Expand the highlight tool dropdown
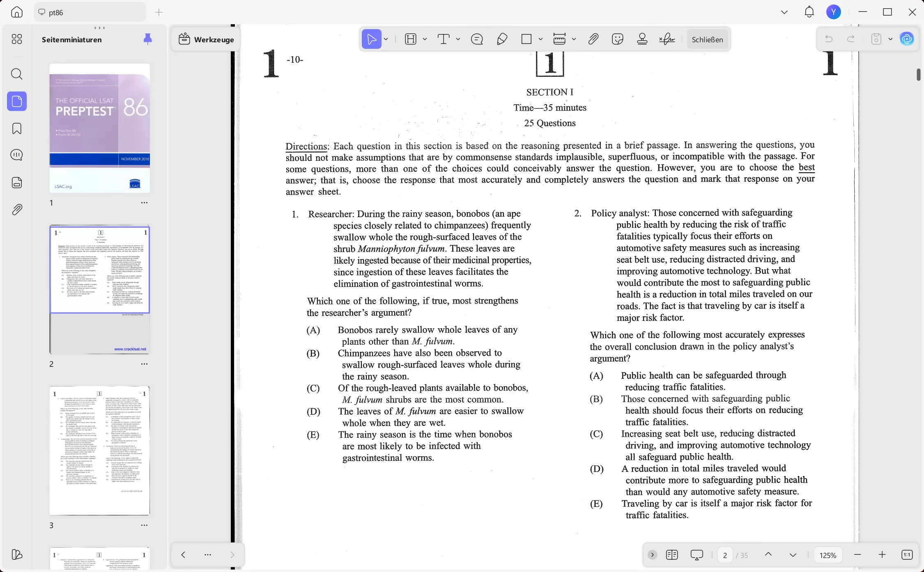The image size is (924, 572). [x=425, y=39]
